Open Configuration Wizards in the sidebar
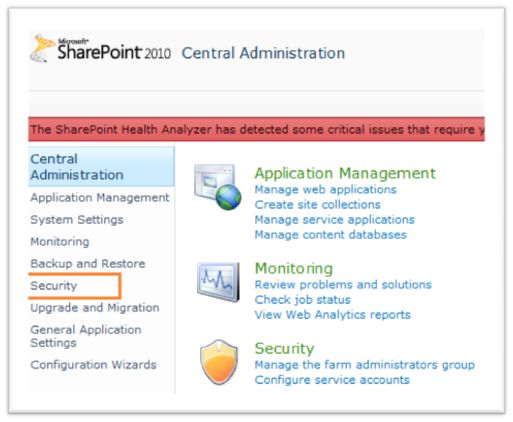513x422 pixels. 94,365
